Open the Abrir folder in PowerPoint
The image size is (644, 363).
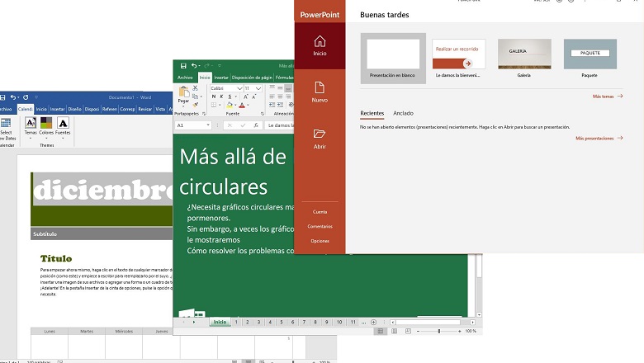tap(320, 139)
